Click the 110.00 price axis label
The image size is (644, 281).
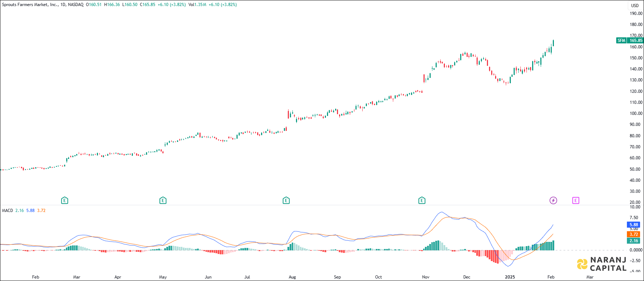(636, 102)
